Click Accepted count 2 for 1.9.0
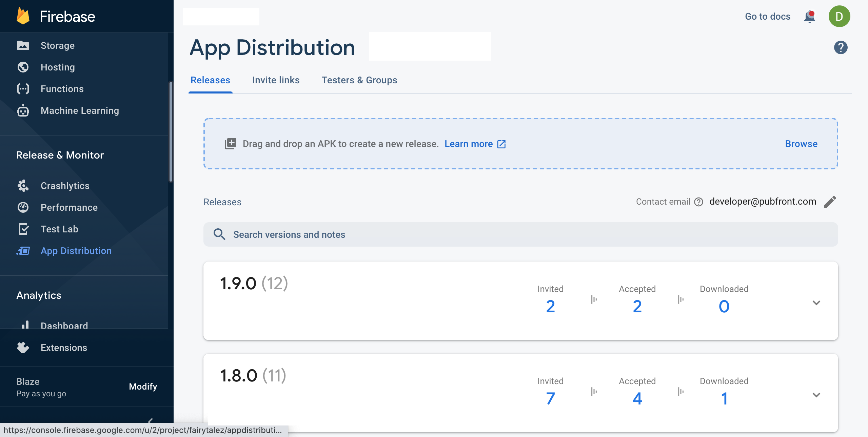The height and width of the screenshot is (437, 868). coord(637,307)
